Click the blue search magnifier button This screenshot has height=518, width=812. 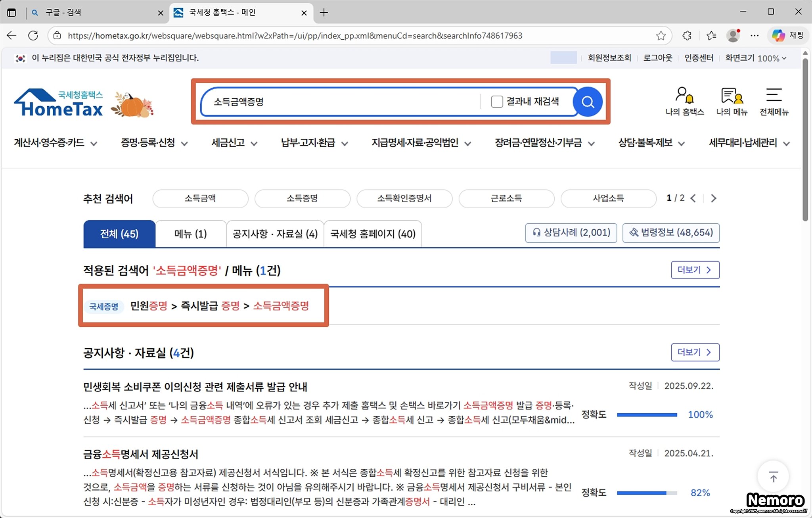tap(588, 102)
